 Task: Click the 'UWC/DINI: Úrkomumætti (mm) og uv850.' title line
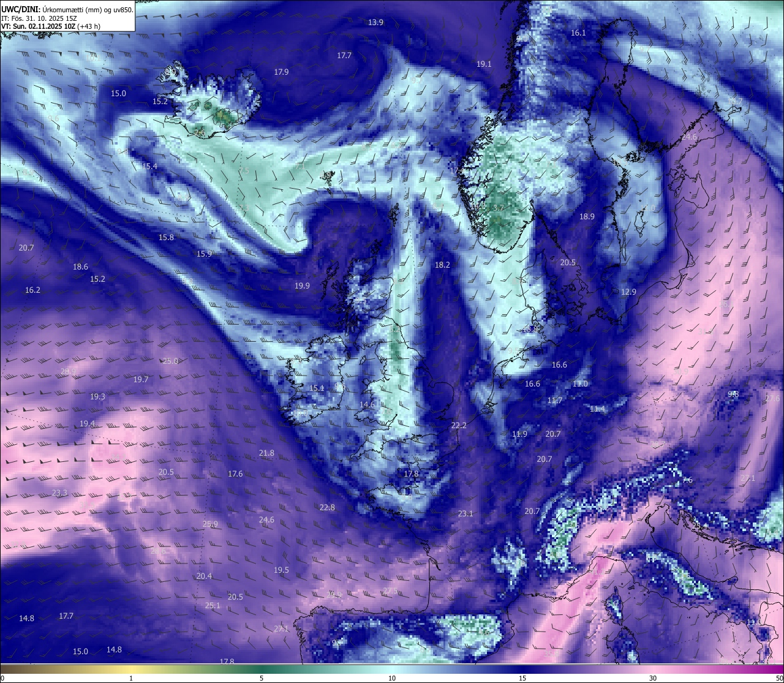[x=67, y=9]
